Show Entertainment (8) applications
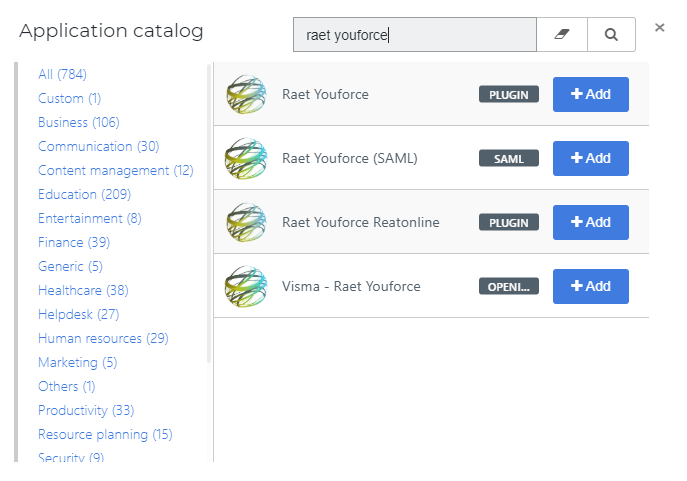Viewport: 687px width, 481px height. [x=90, y=218]
